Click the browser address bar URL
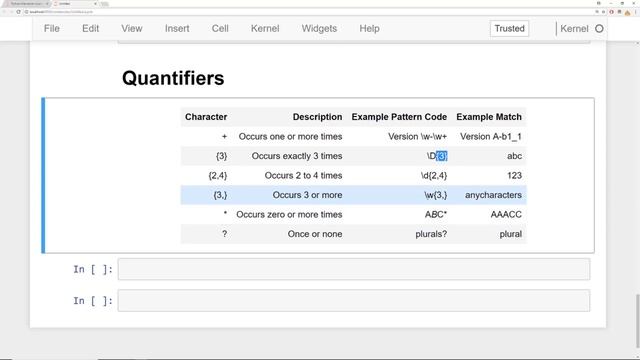This screenshot has width=640, height=360. click(x=61, y=12)
